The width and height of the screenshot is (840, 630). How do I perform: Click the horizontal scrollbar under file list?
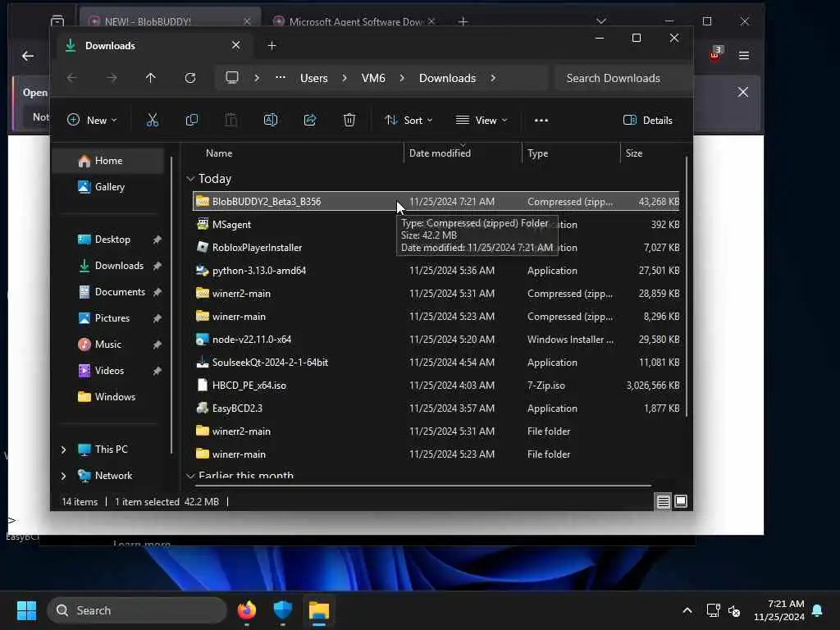(423, 486)
